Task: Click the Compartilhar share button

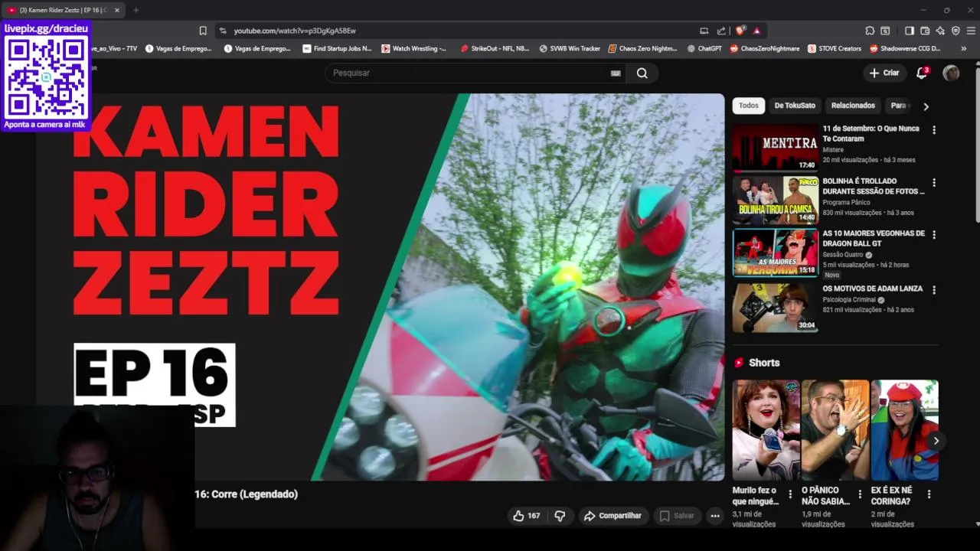Action: 613,516
